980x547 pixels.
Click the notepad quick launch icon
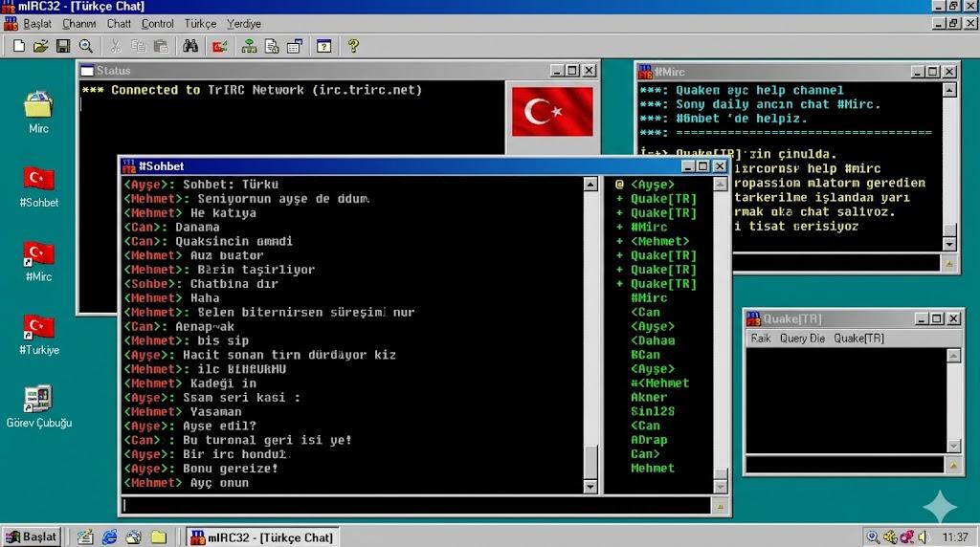pyautogui.click(x=85, y=537)
